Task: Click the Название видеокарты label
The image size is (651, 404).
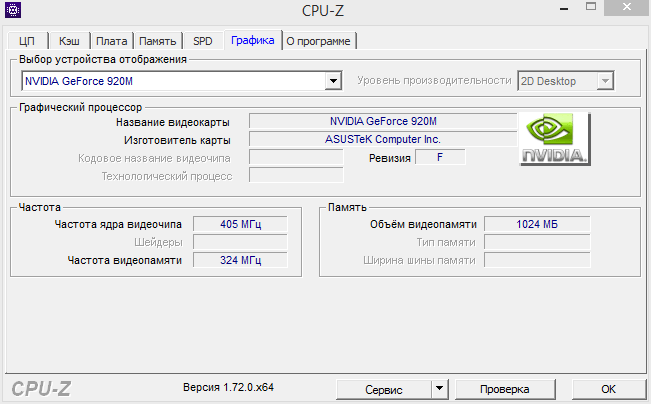Action: [x=173, y=122]
